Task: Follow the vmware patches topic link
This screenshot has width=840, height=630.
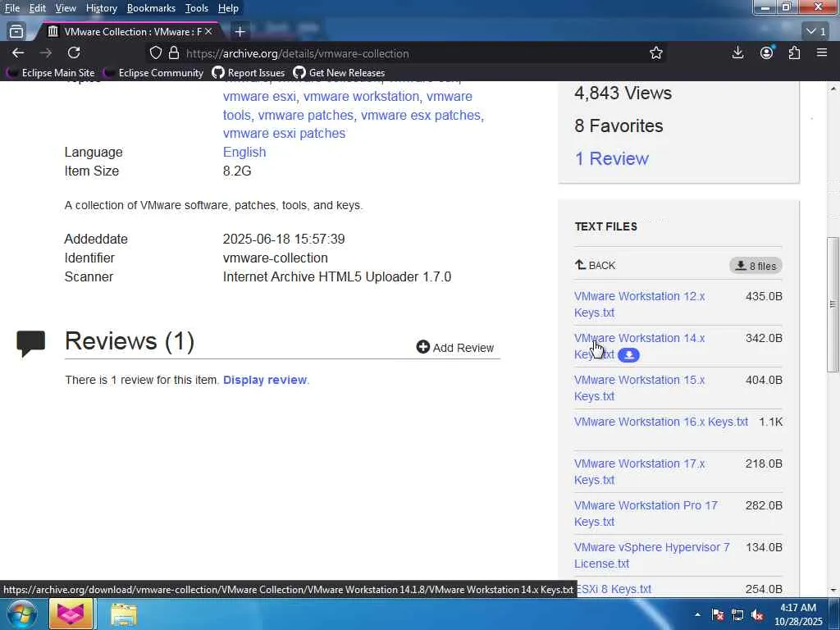Action: pyautogui.click(x=305, y=115)
